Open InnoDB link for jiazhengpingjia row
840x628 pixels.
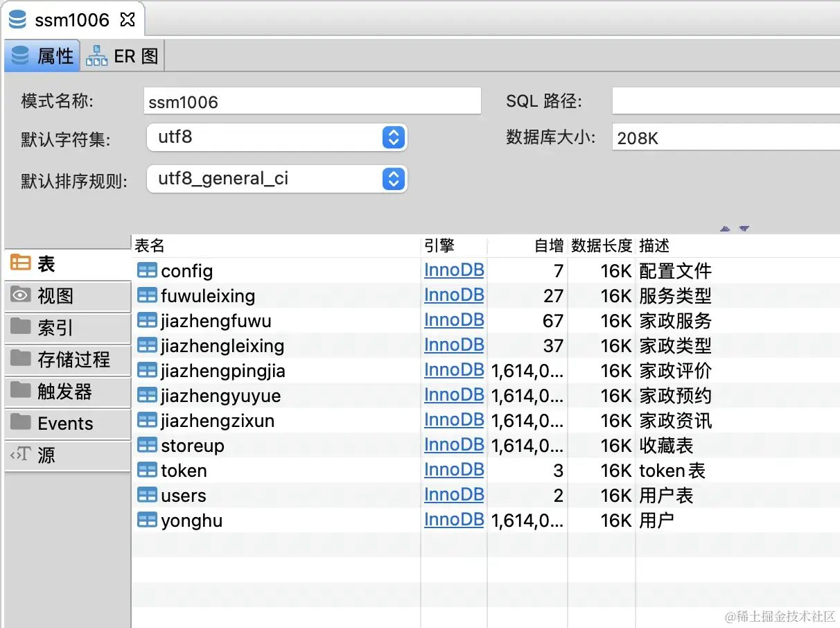click(x=454, y=370)
